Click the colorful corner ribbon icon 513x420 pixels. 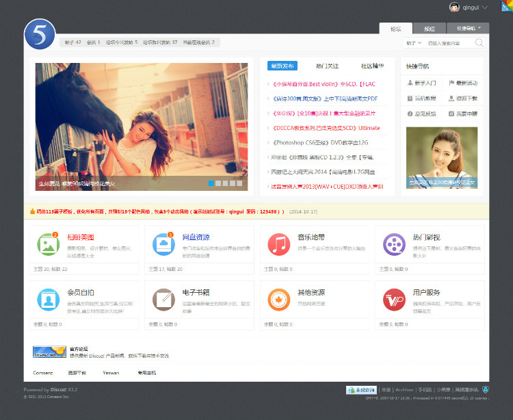[507, 6]
